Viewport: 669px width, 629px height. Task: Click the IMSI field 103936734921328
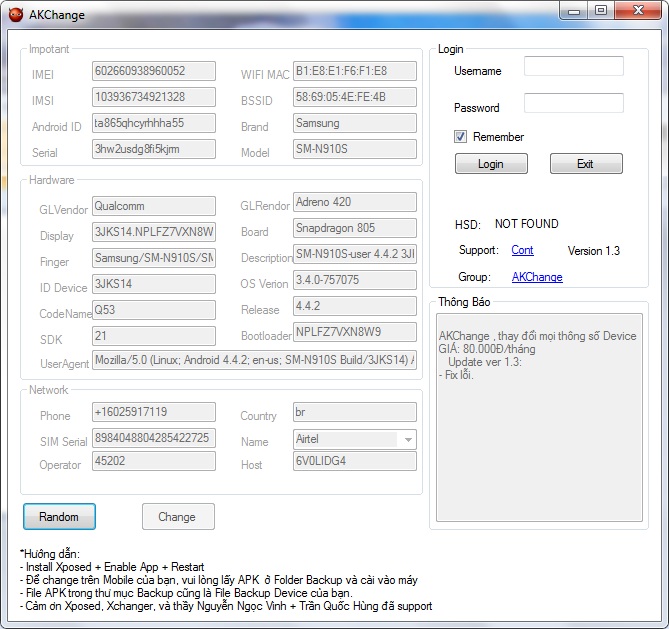(154, 97)
